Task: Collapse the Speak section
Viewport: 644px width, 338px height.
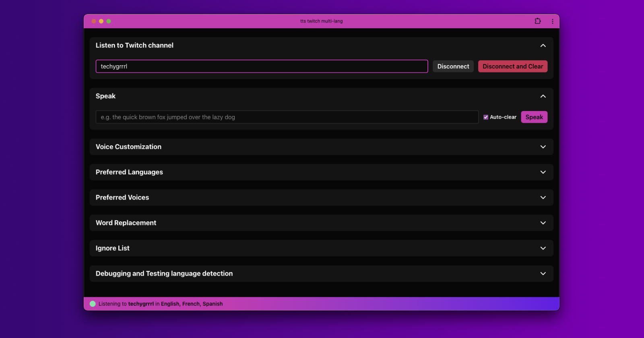Action: click(543, 96)
